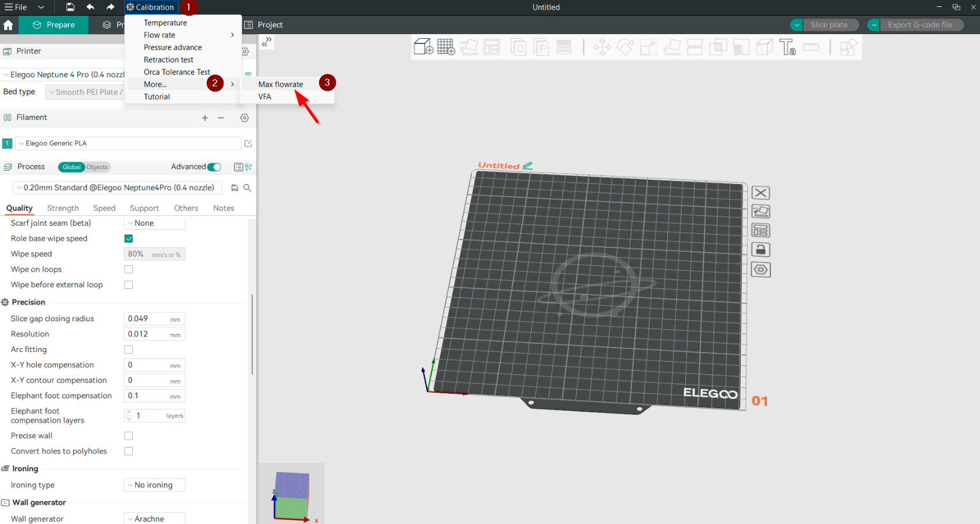Click the Slice plate button
The height and width of the screenshot is (524, 980).
(831, 25)
